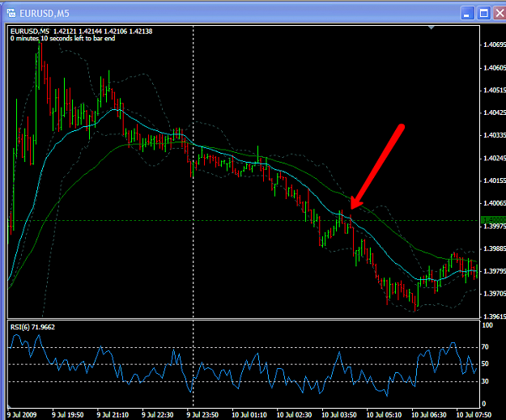Click the 9 Jul 23:50 time label

202,415
